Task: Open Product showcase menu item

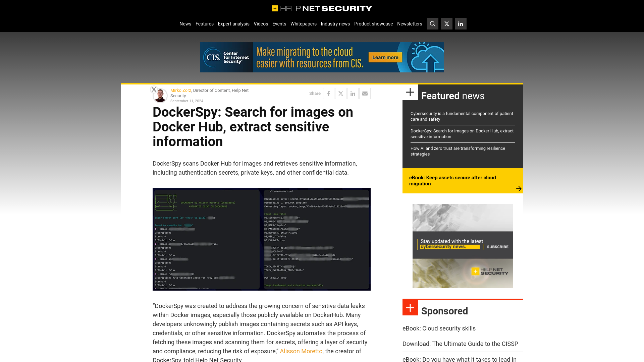Action: [x=373, y=24]
